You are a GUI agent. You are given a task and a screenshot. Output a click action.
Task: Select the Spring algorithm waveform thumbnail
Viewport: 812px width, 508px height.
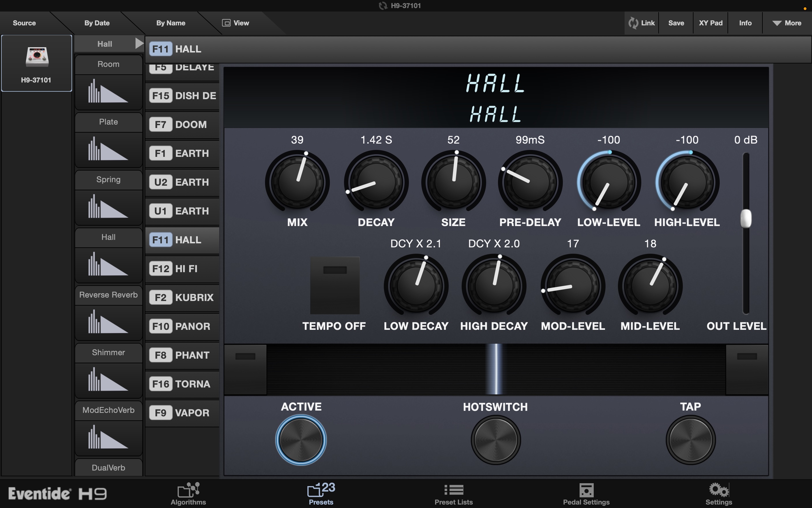pyautogui.click(x=108, y=207)
